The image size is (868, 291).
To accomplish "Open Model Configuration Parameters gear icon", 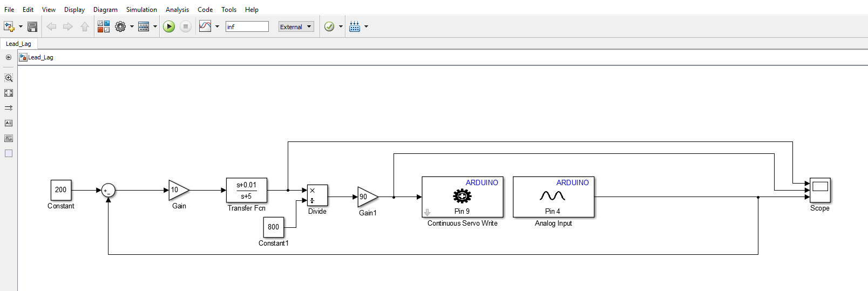I will (x=120, y=26).
